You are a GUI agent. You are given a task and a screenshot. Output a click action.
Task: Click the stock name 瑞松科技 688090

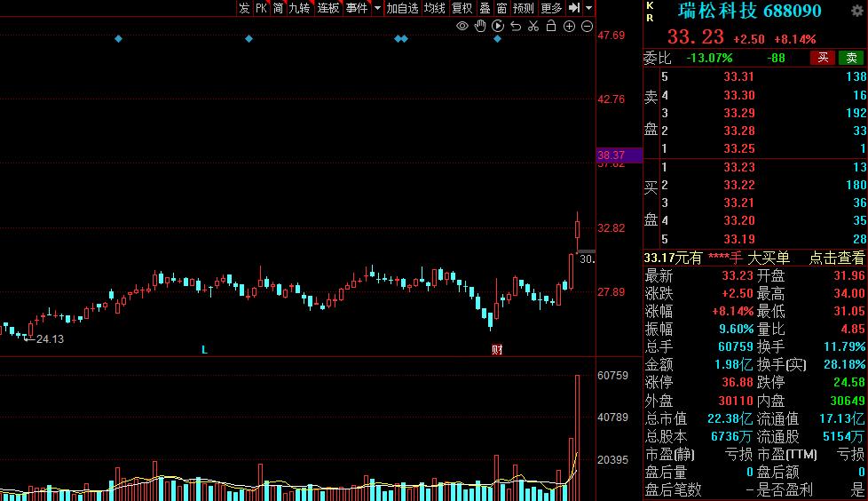750,11
